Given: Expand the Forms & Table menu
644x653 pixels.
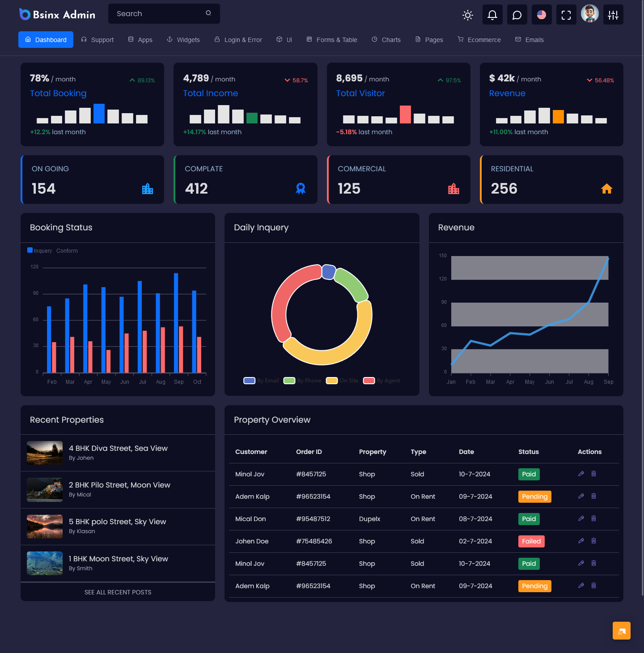Looking at the screenshot, I should coord(332,40).
